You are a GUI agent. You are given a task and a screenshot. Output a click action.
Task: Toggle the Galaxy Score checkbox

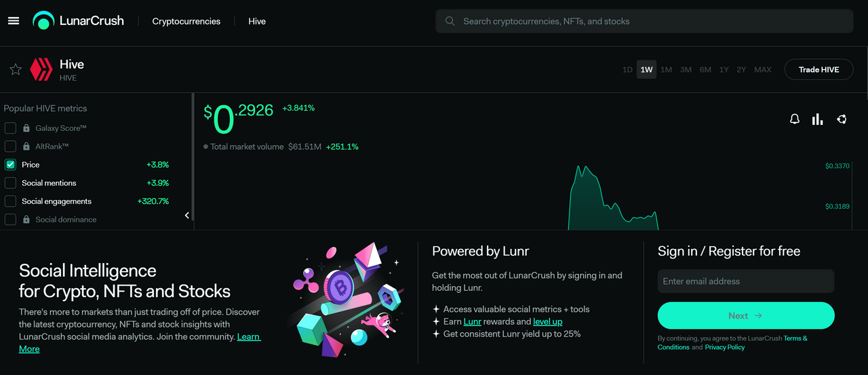10,128
